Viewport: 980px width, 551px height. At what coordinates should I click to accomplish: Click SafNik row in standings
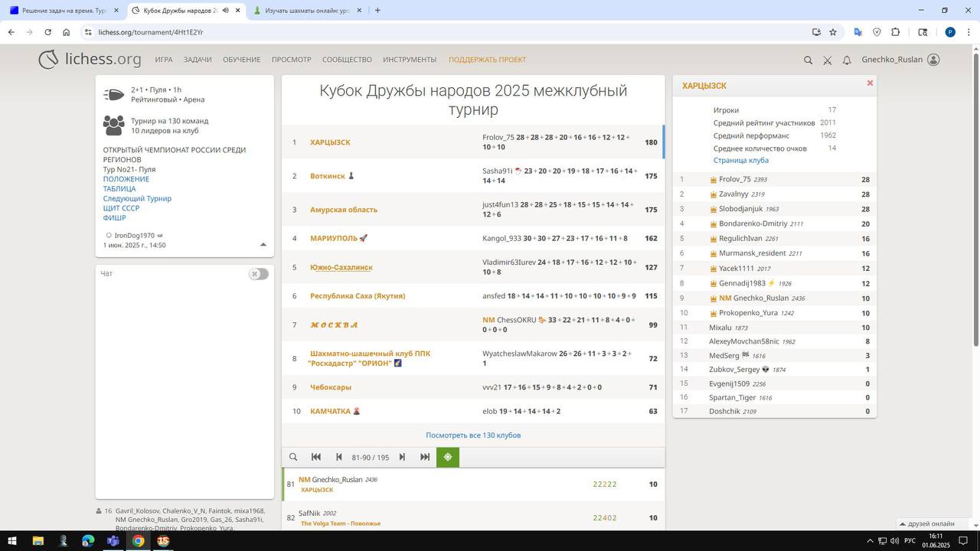coord(473,518)
